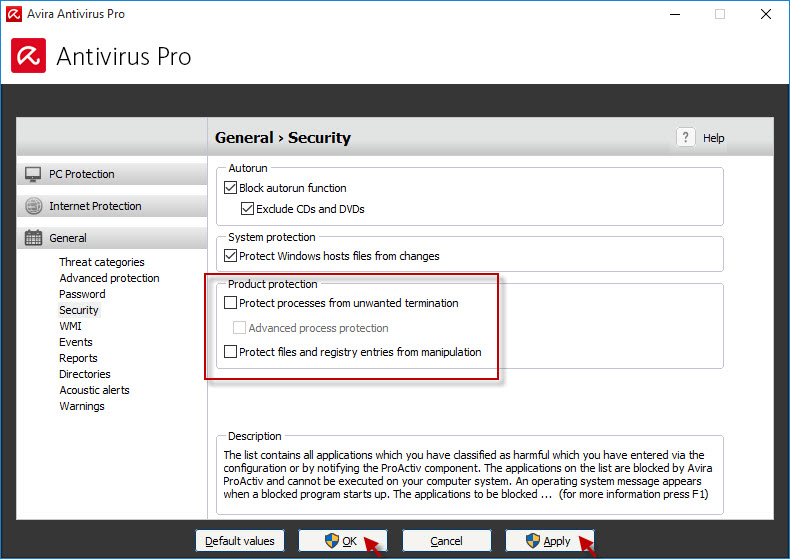Click Apply to save settings
Viewport: 790px width, 559px height.
550,541
